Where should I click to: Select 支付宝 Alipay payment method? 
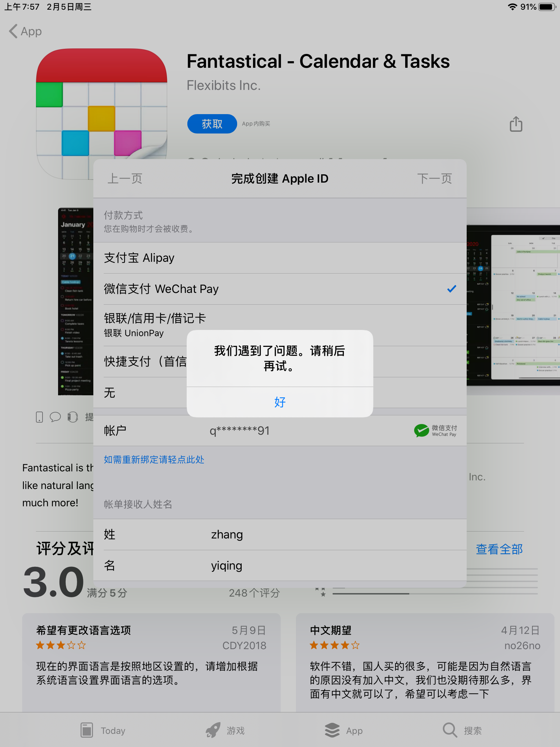coord(280,258)
